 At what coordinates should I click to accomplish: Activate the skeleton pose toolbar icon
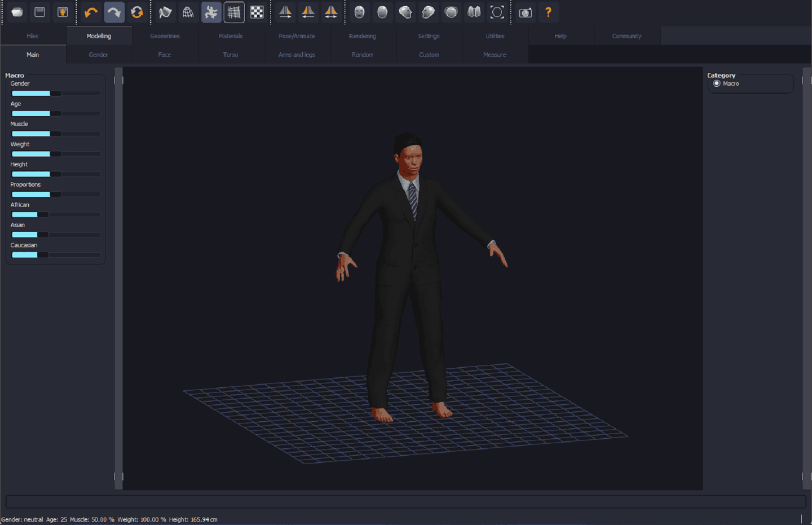(211, 12)
